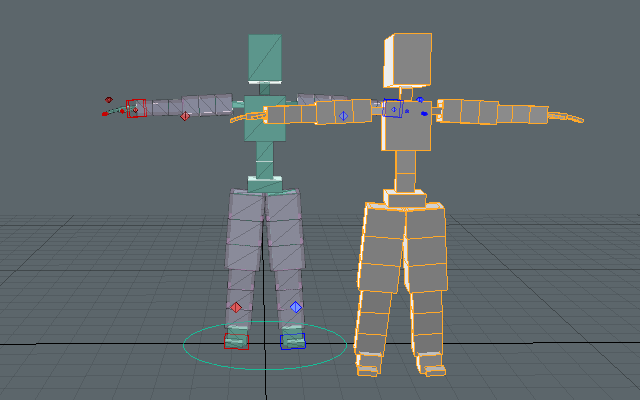
Task: Click the teal rig's spine segment below chest
Action: click(x=265, y=156)
